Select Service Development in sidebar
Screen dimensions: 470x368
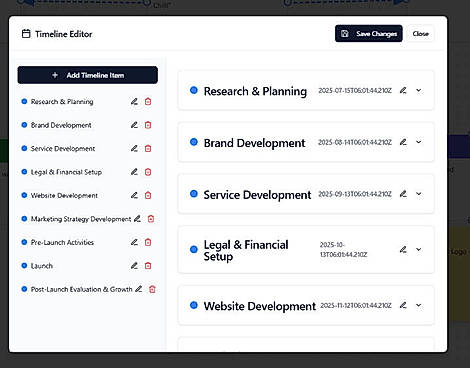[x=63, y=148]
